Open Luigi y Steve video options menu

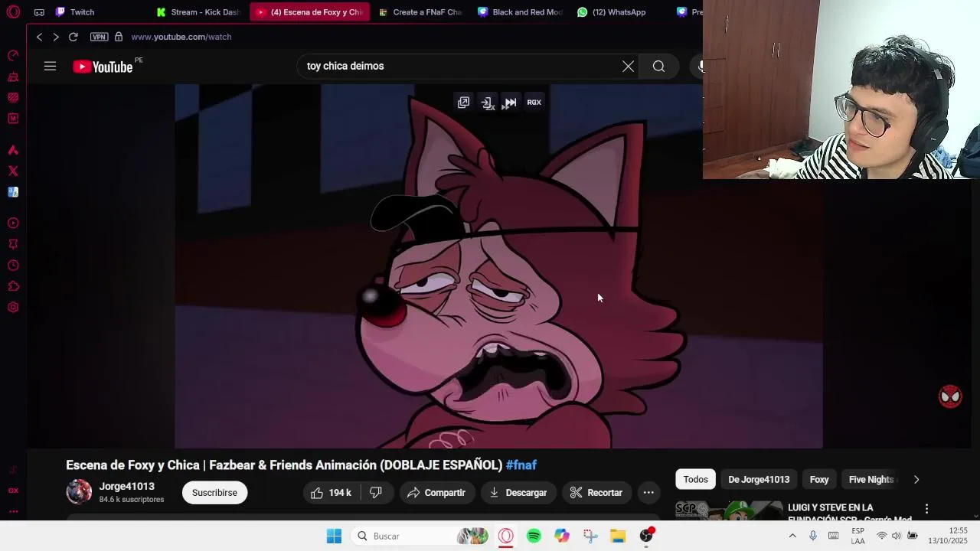pos(926,509)
